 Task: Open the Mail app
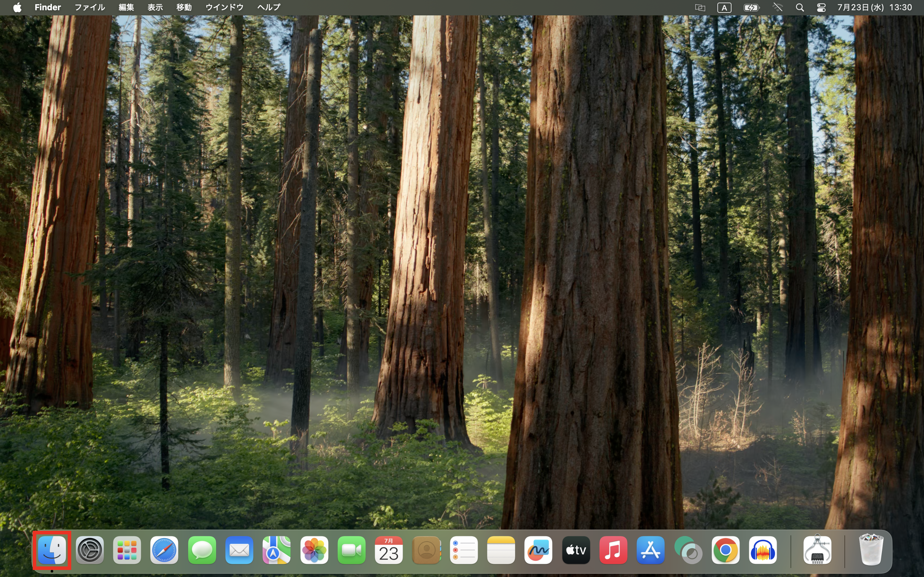(x=239, y=550)
